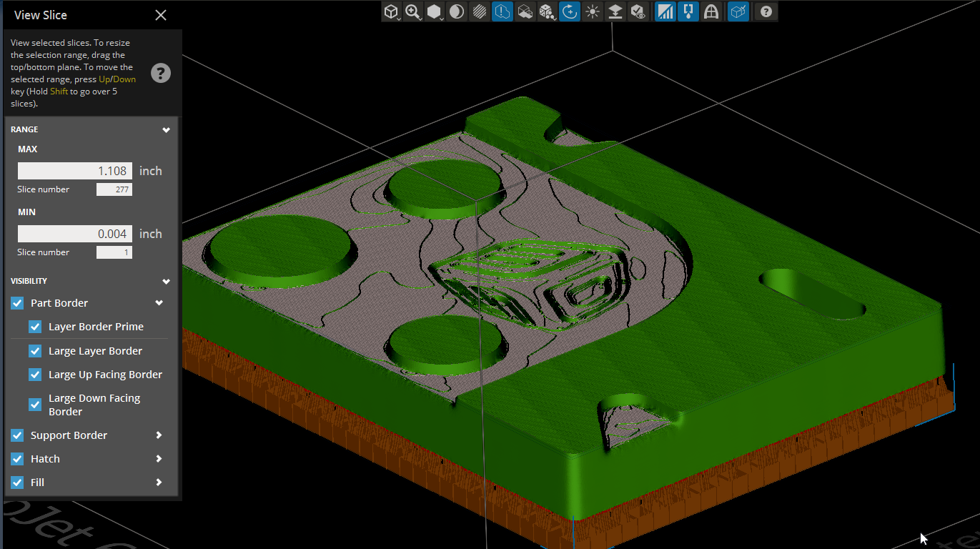This screenshot has width=980, height=549.
Task: Open the dice parts icon menu
Action: click(547, 11)
